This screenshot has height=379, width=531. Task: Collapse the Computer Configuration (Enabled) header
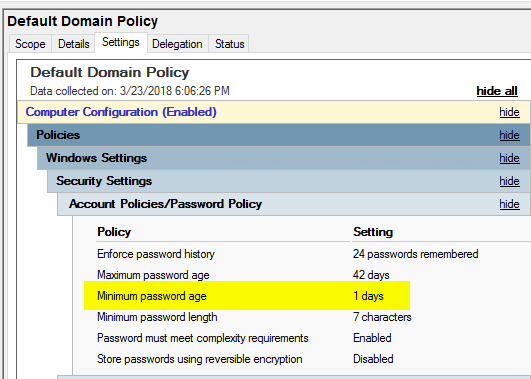(274, 112)
